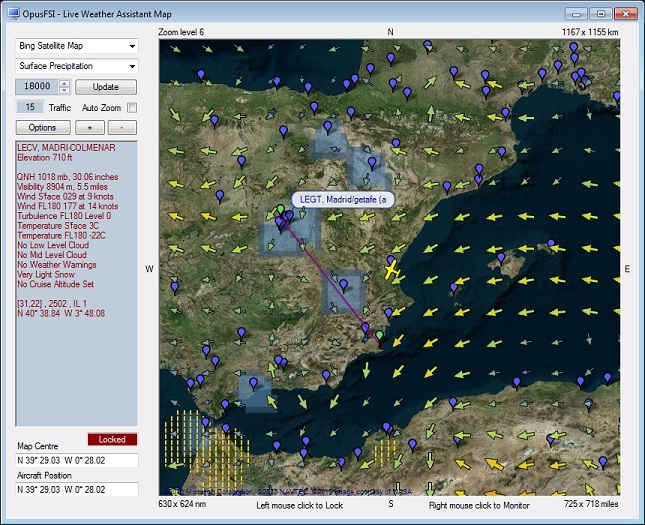This screenshot has height=525, width=645.
Task: Select 'Very Light Snow' text
Action: [x=46, y=274]
